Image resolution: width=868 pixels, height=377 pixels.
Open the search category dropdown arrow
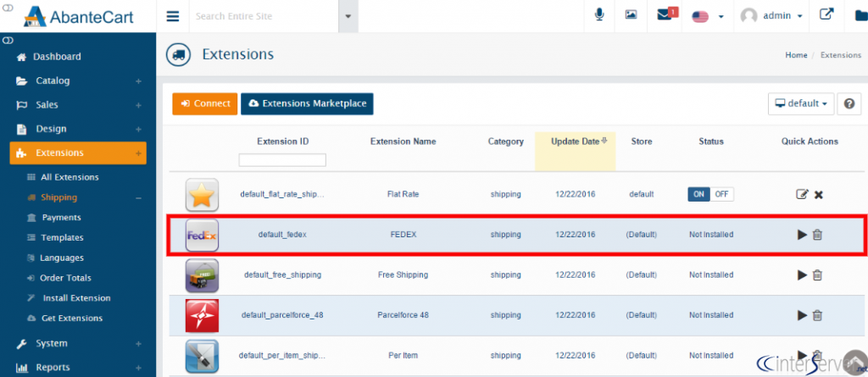(348, 16)
